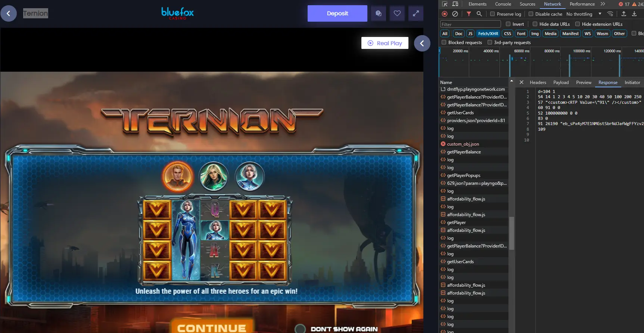Sort requests by the Name column arrow
Image resolution: width=644 pixels, height=333 pixels.
[511, 81]
